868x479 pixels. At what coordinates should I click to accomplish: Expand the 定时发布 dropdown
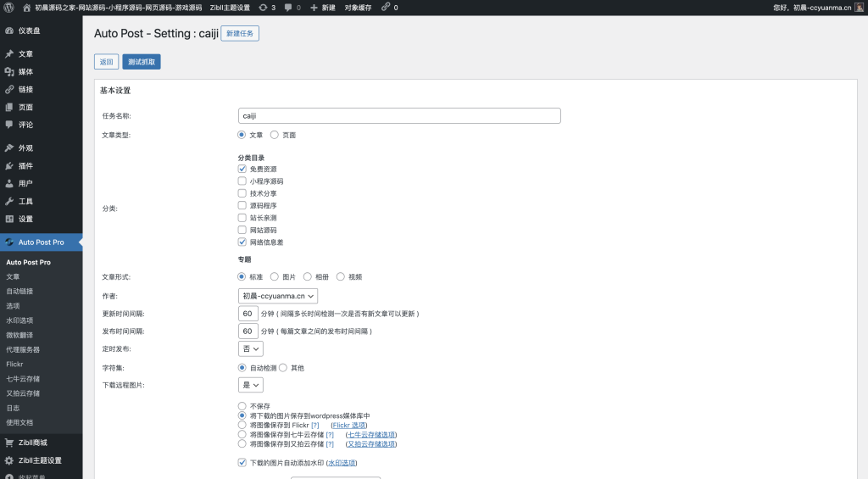[251, 348]
